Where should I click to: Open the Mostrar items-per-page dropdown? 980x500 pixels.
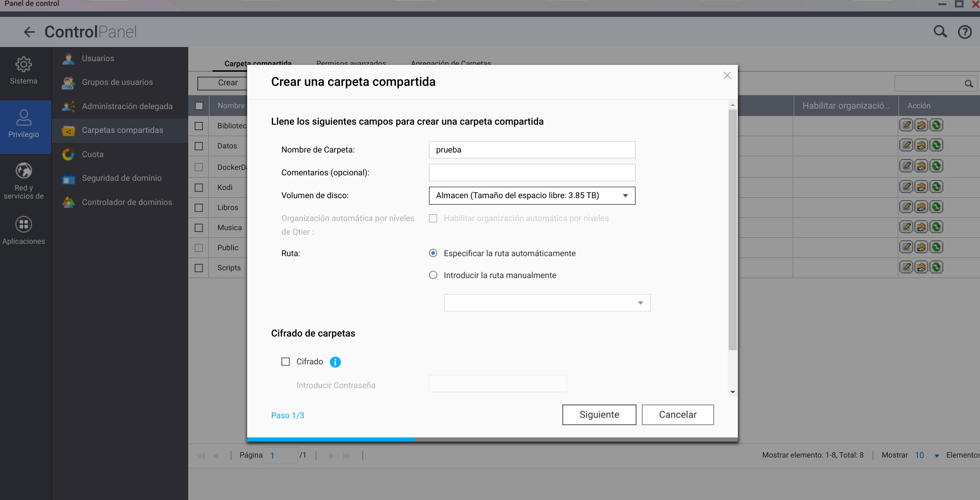[x=936, y=456]
